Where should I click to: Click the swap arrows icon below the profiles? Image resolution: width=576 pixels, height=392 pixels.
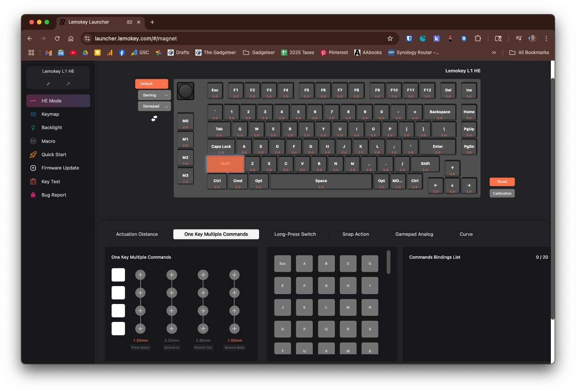coord(154,119)
